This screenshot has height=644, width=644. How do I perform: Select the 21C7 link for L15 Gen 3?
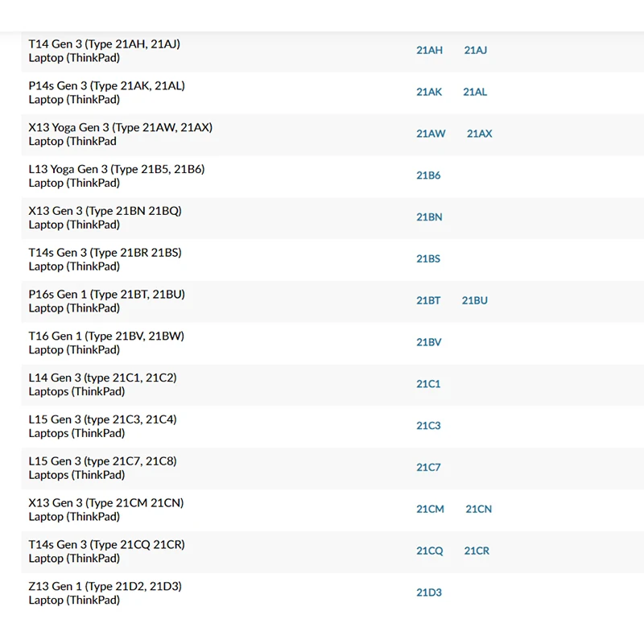(x=428, y=468)
